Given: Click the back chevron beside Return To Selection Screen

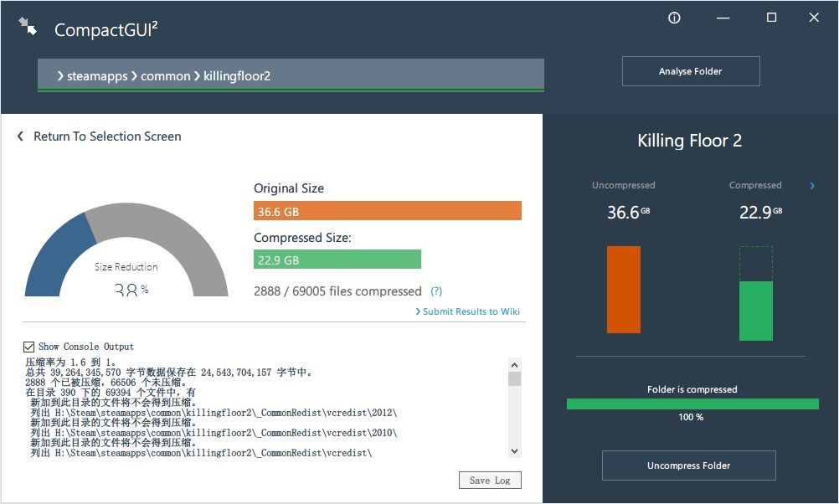Looking at the screenshot, I should point(20,136).
